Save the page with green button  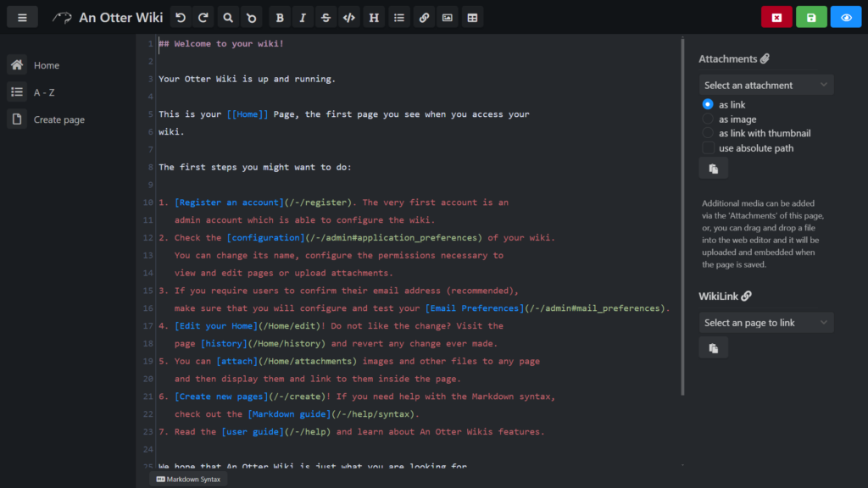point(811,18)
